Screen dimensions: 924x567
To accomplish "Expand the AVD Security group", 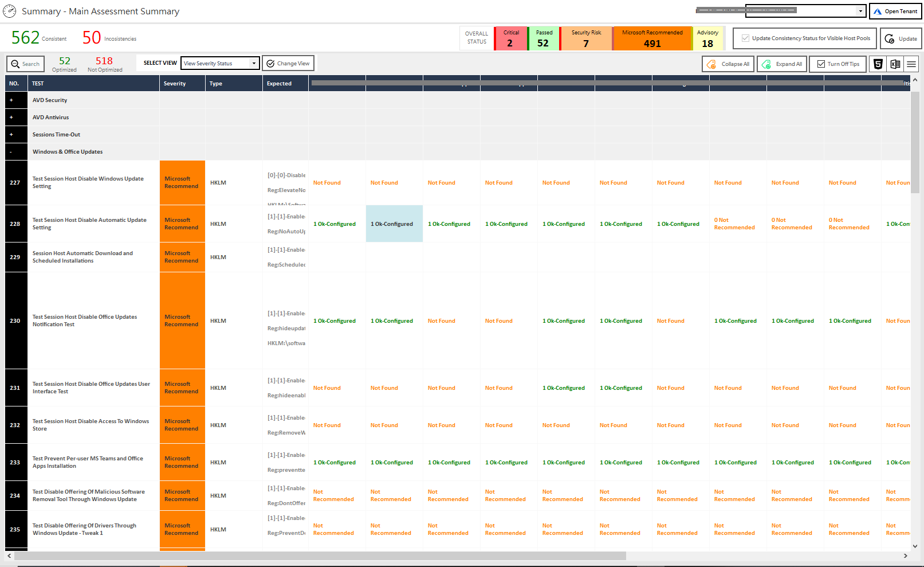I will click(x=11, y=100).
